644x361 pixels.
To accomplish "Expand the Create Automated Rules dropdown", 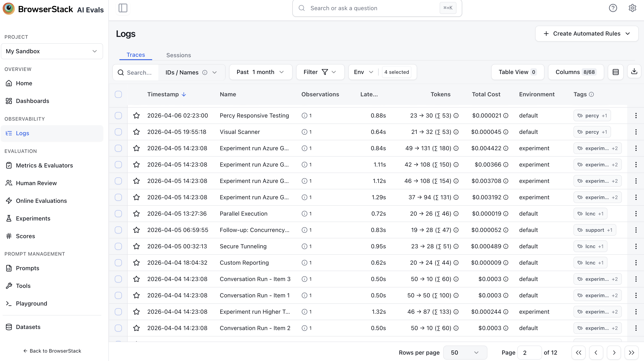I will 586,34.
